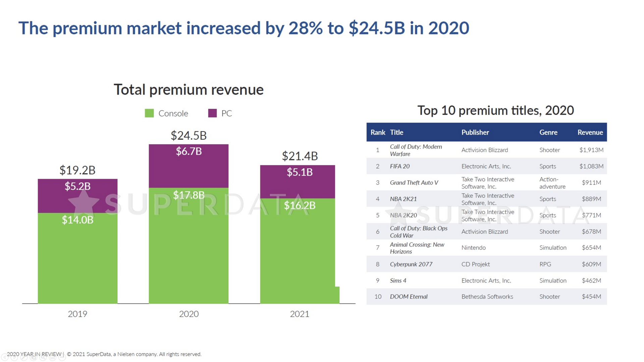Click the $771M revenue value
The image size is (644, 362).
pyautogui.click(x=591, y=215)
